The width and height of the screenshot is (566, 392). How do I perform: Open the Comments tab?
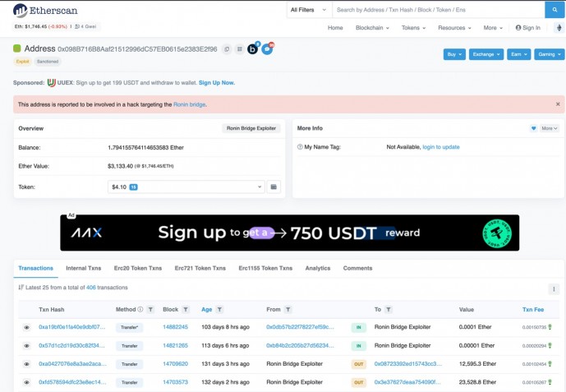(357, 268)
